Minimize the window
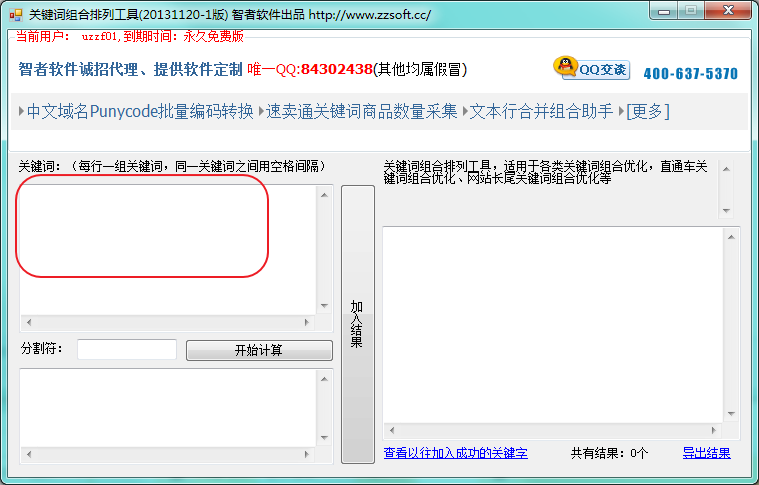This screenshot has width=759, height=485. coord(664,11)
